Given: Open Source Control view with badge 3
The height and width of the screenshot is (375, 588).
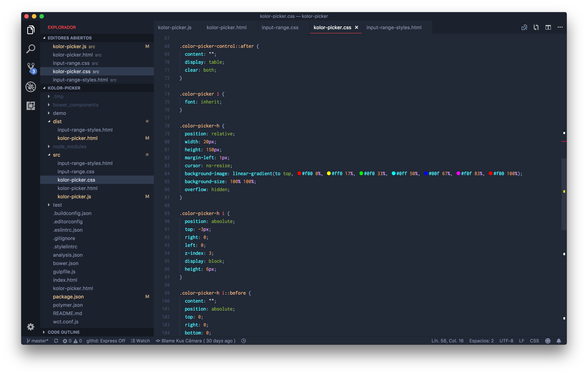Looking at the screenshot, I should 31,67.
